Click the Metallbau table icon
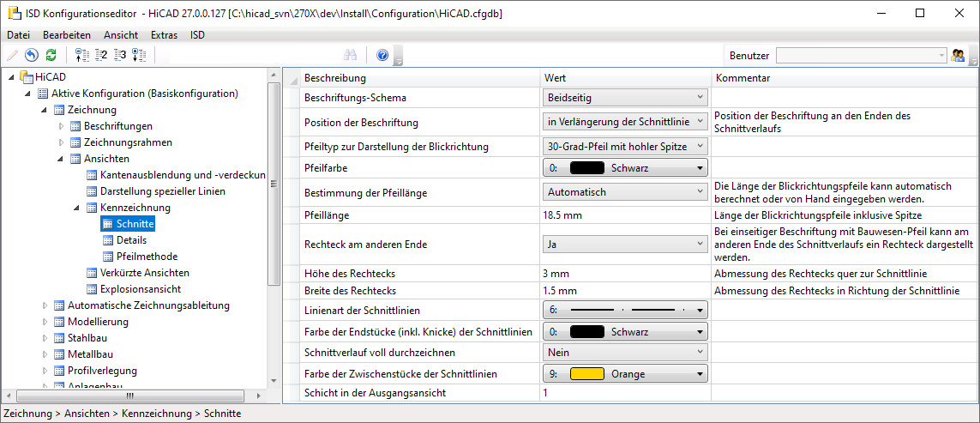 pyautogui.click(x=59, y=355)
